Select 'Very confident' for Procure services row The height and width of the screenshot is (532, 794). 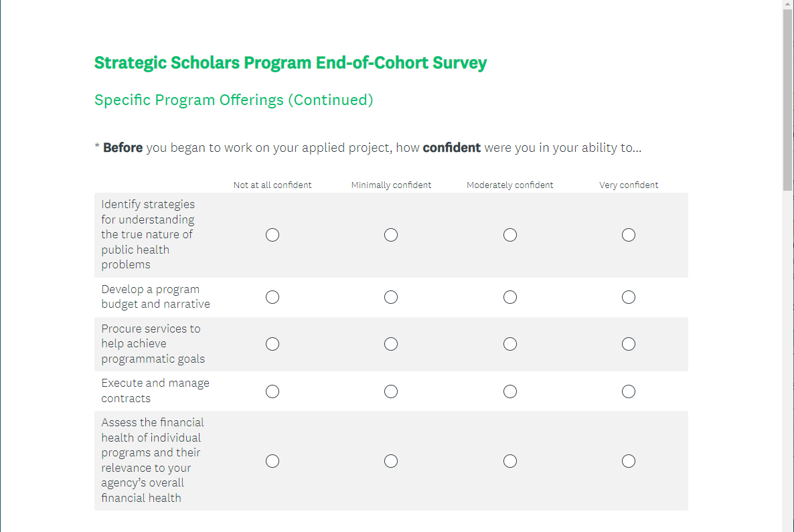629,344
